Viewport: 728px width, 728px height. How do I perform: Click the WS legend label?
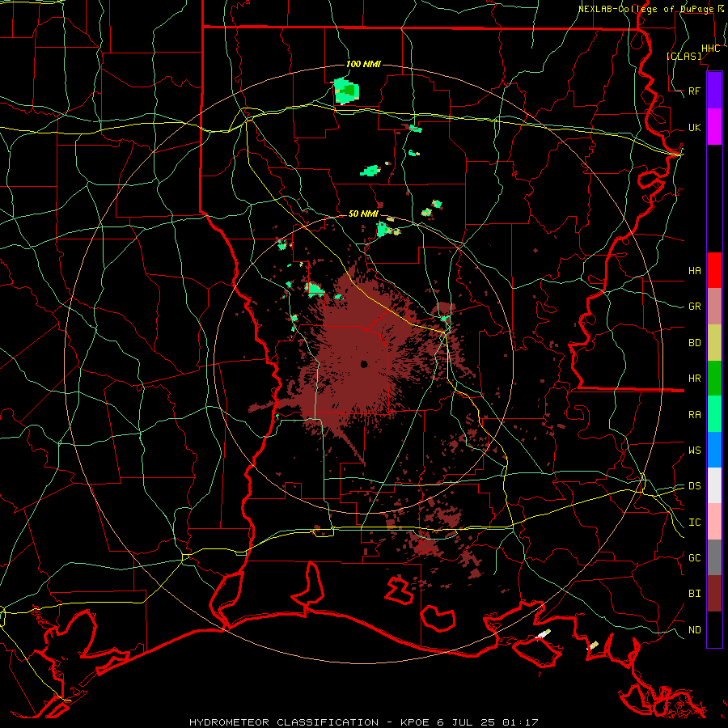694,451
